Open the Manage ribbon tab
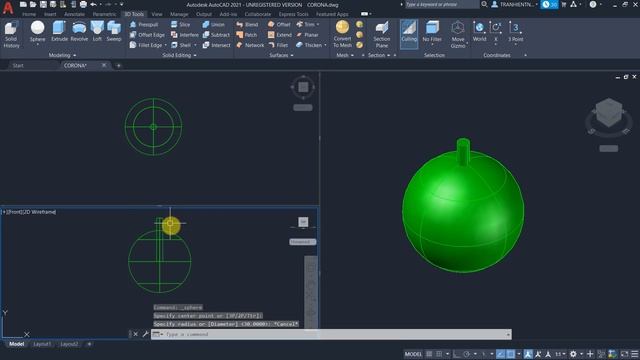Viewport: 640px width, 360px height. point(179,14)
